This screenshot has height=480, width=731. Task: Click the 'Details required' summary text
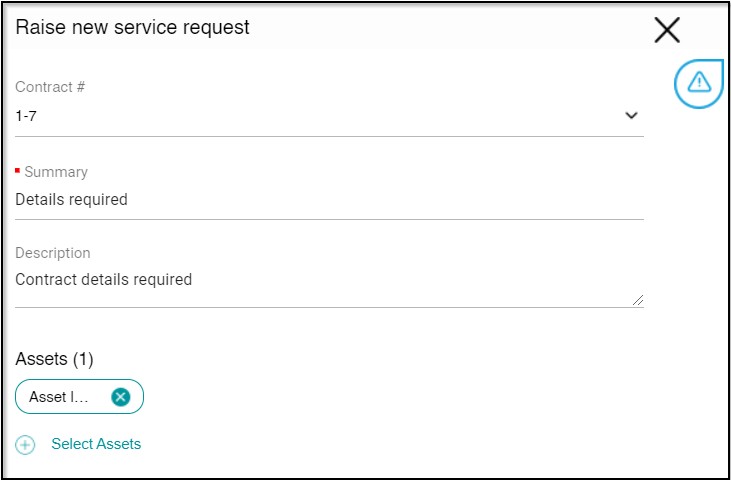pyautogui.click(x=71, y=200)
